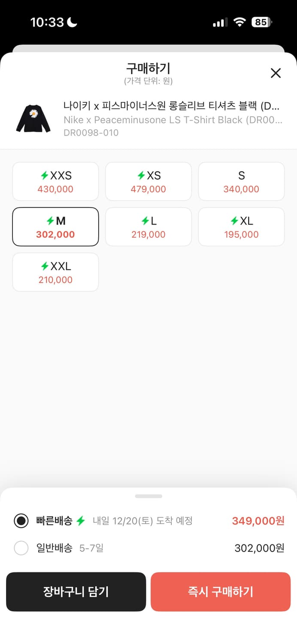Viewport: 297px width, 644px height.
Task: Tap the battery indicator in status bar
Action: click(262, 22)
